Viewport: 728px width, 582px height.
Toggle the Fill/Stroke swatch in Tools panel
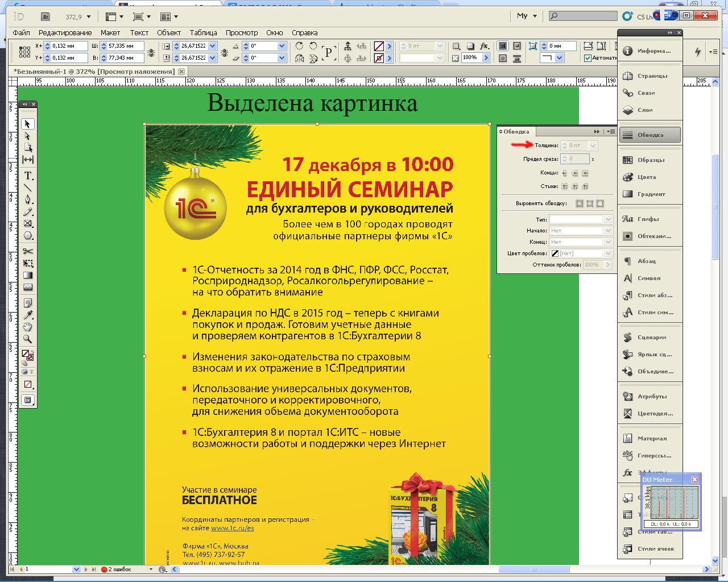27,356
